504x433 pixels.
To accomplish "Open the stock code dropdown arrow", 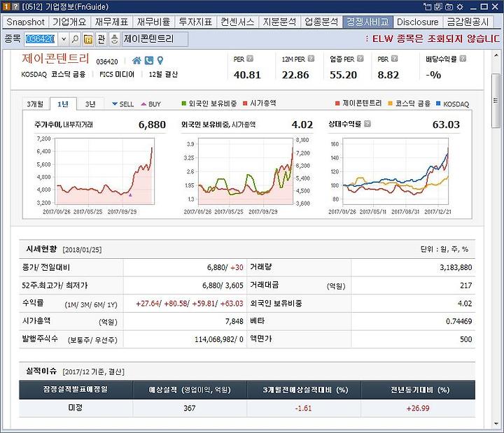I will tap(64, 39).
